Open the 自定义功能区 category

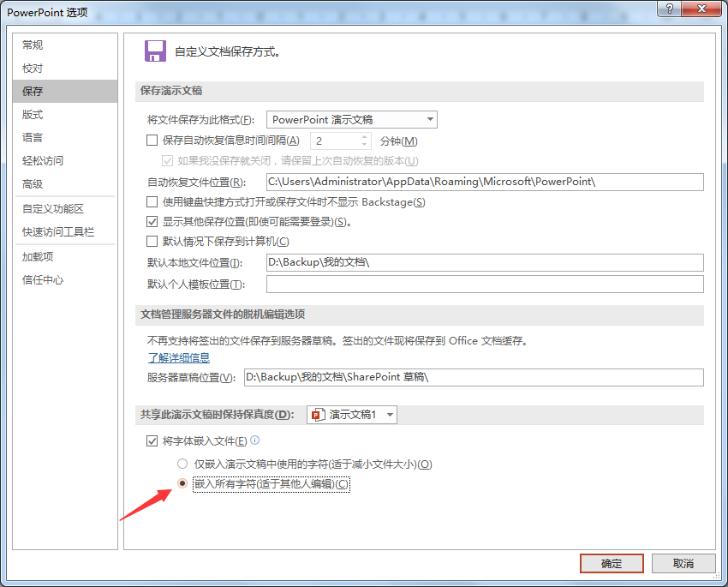(65, 208)
